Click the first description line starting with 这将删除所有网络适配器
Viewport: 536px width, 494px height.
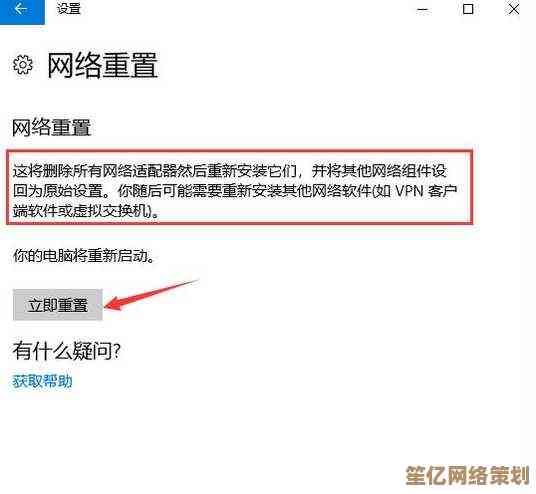coord(230,171)
